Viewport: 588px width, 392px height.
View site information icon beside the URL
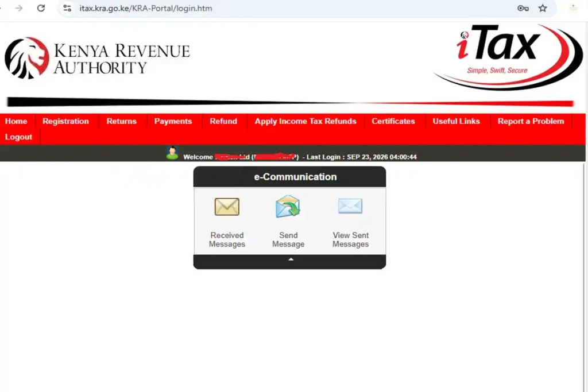[x=67, y=8]
